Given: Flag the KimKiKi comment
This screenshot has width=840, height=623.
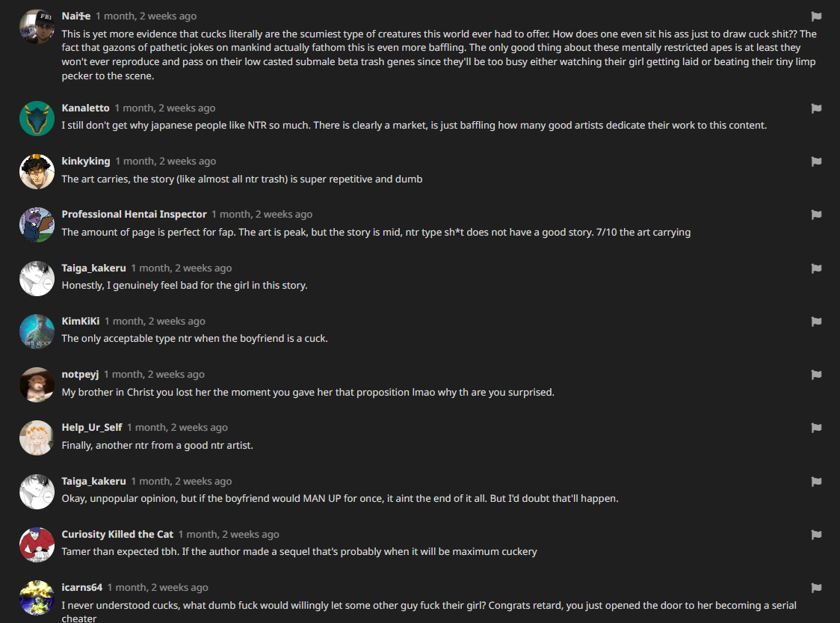Looking at the screenshot, I should [x=816, y=322].
